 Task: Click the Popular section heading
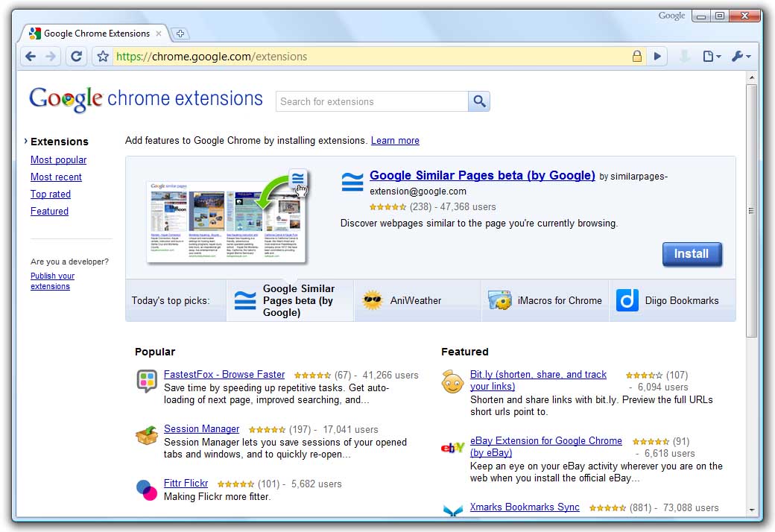click(155, 352)
